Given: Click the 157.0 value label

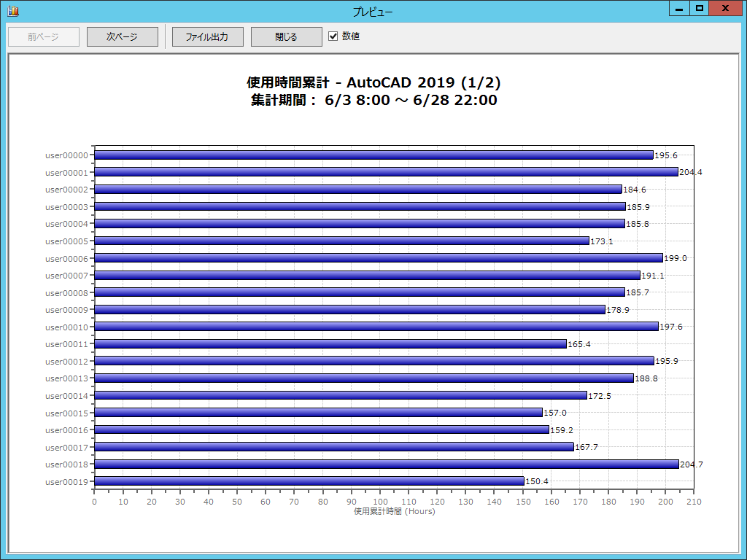Looking at the screenshot, I should point(555,413).
